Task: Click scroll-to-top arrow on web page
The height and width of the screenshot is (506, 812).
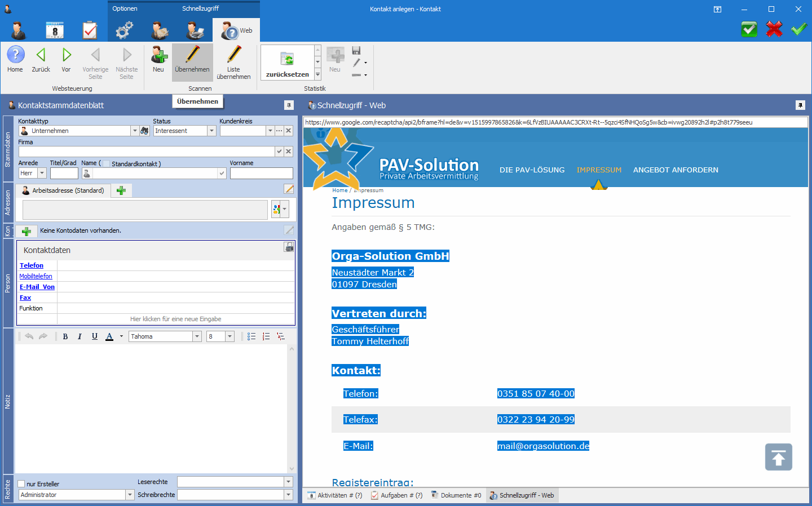Action: [x=779, y=457]
